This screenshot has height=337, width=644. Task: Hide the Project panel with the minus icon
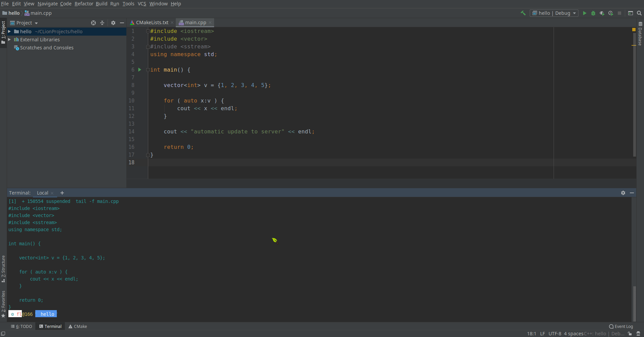[x=122, y=23]
